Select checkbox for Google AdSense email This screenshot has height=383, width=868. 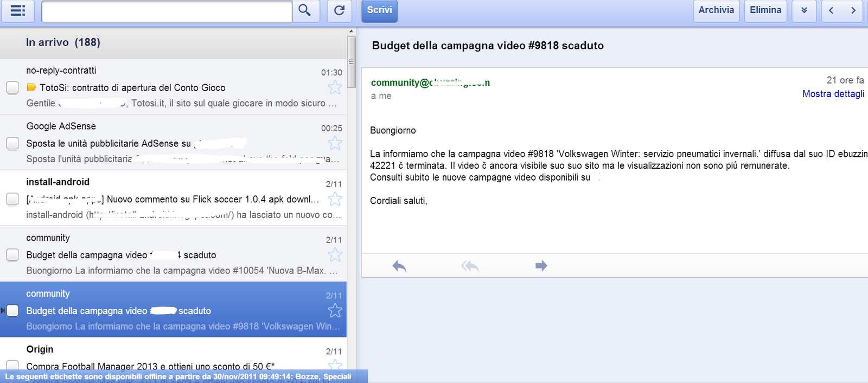click(x=12, y=143)
